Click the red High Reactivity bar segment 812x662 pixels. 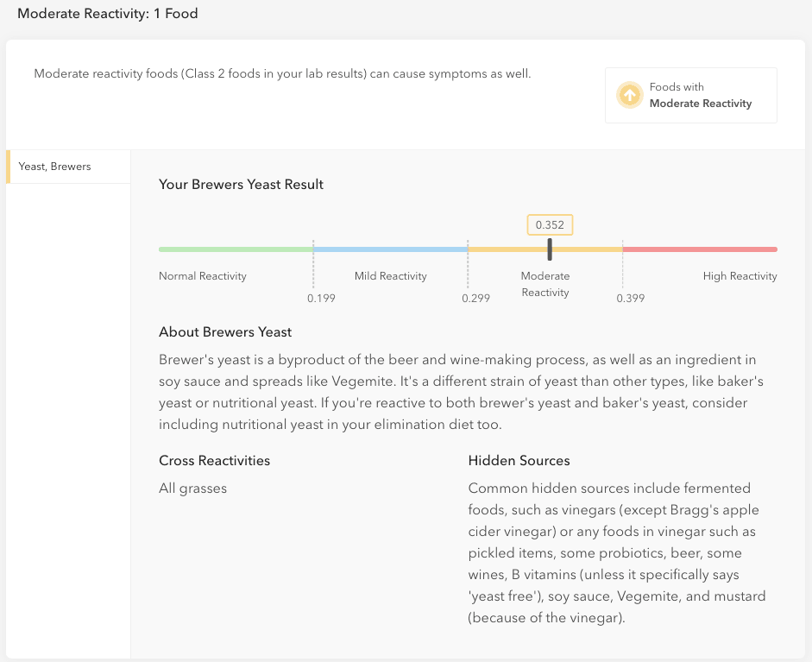coord(700,249)
